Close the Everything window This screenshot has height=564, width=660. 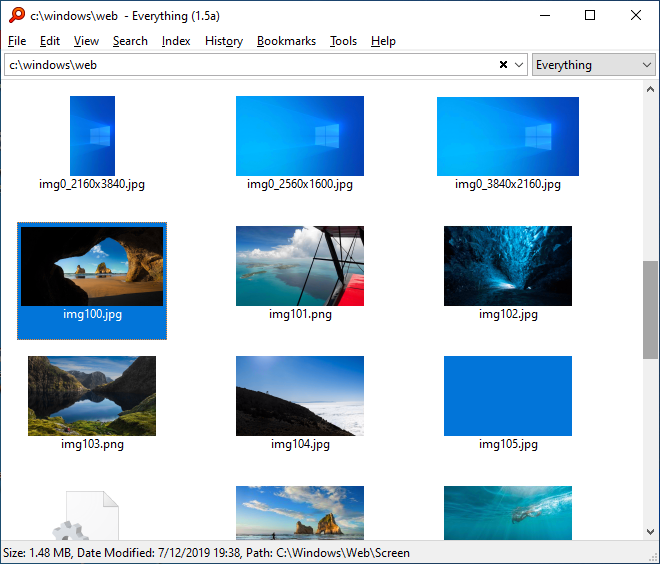pyautogui.click(x=636, y=16)
